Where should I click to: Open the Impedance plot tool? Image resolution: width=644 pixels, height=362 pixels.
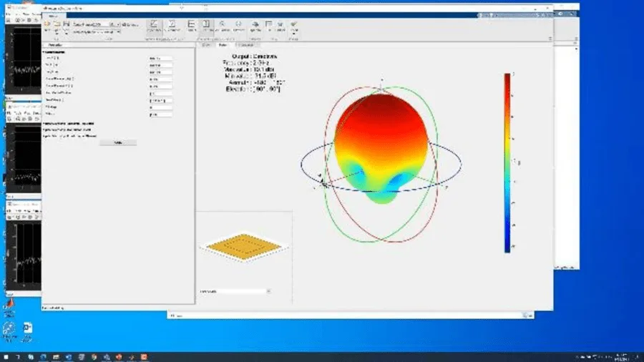154,26
